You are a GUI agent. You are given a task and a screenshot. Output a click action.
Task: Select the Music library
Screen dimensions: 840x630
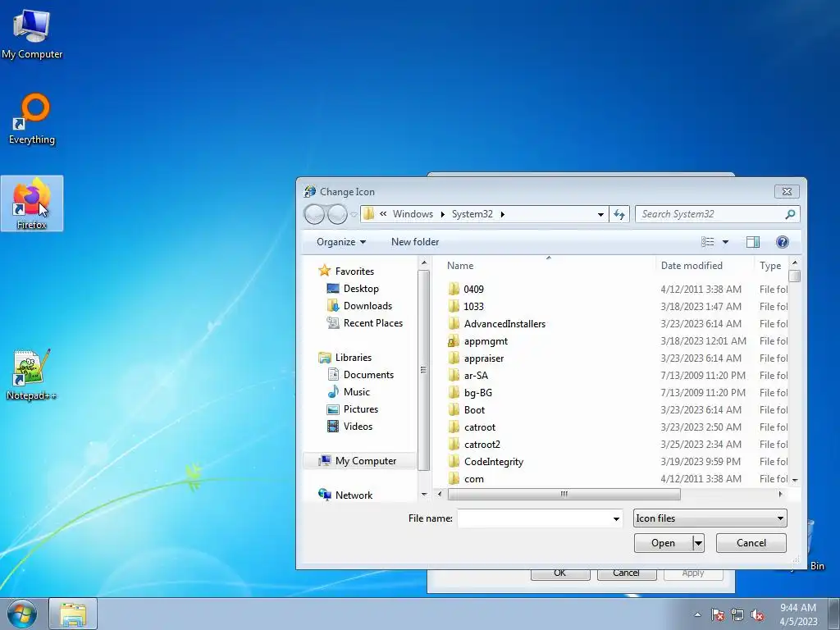click(349, 391)
